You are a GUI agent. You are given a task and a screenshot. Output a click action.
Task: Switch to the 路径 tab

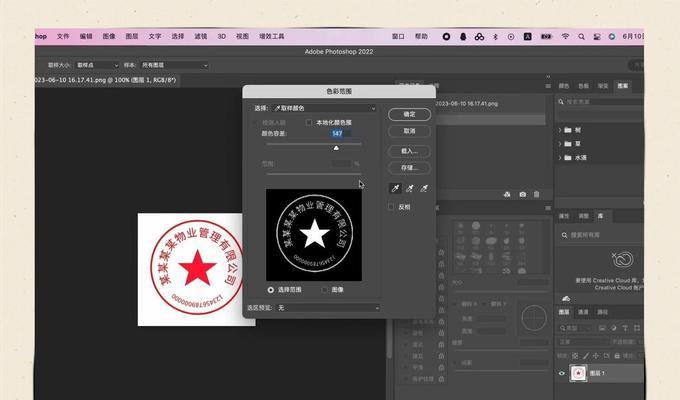pos(603,312)
